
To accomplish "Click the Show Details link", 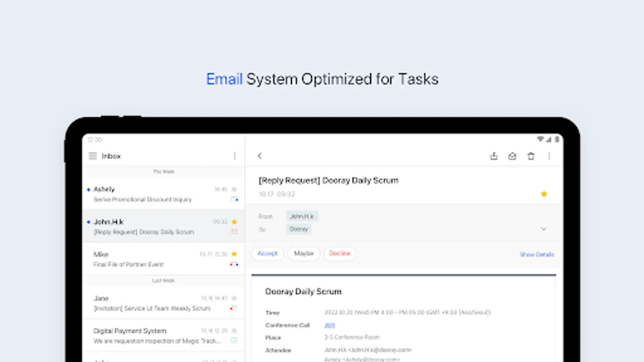I will [537, 254].
